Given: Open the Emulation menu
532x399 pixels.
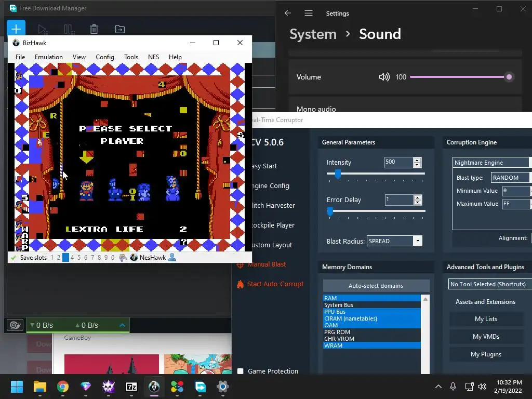Looking at the screenshot, I should tap(48, 57).
